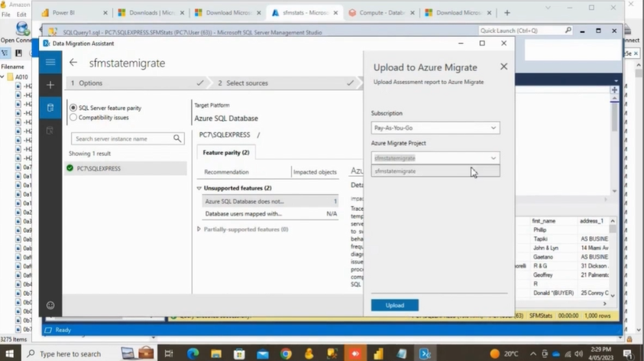This screenshot has height=361, width=644.
Task: Open the Migrations icon in DMA sidebar
Action: pyautogui.click(x=50, y=131)
